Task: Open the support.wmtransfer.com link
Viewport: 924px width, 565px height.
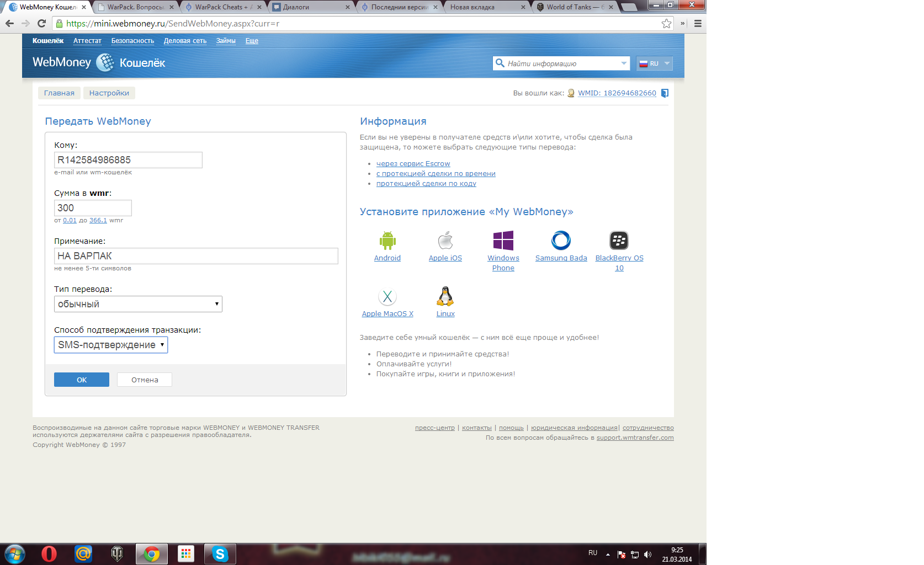Action: [x=635, y=438]
